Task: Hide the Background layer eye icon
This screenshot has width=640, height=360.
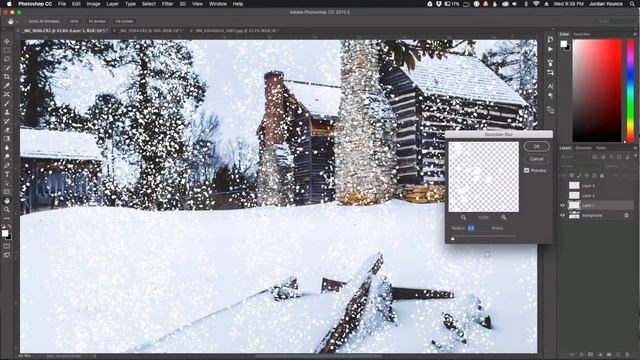Action: click(x=562, y=215)
